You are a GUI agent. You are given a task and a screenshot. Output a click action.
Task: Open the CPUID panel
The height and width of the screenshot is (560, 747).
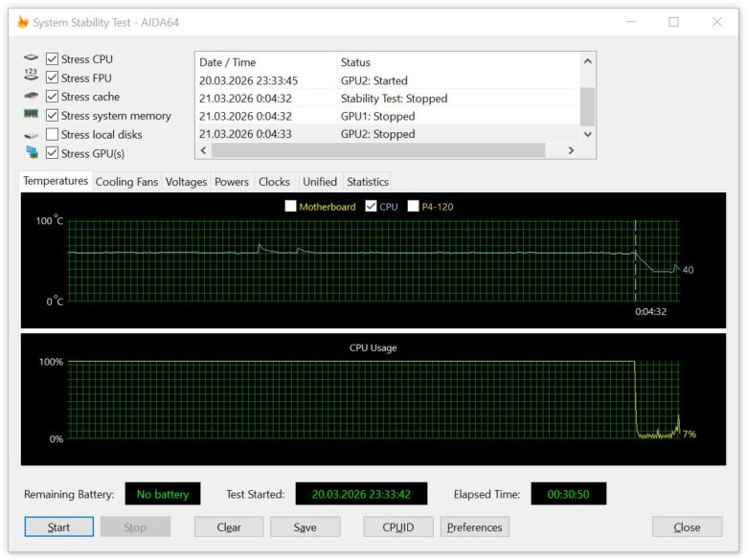click(398, 526)
